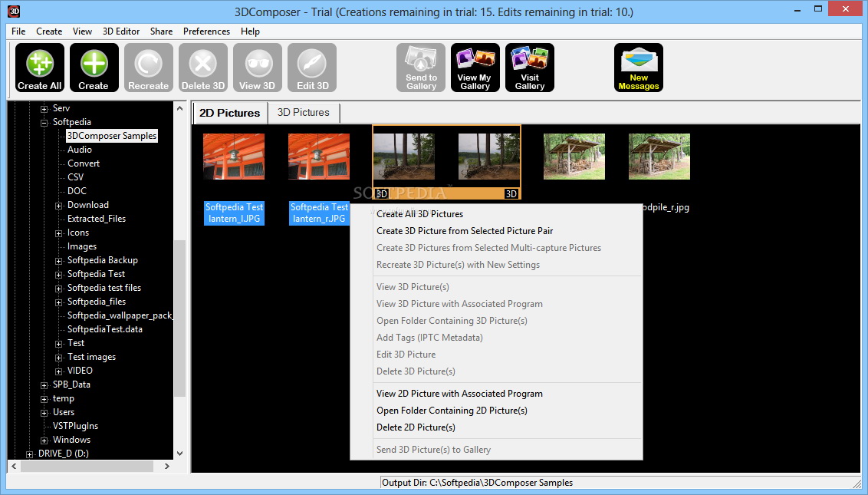Choose Create All 3D Pictures from context menu
868x495 pixels.
(x=419, y=214)
